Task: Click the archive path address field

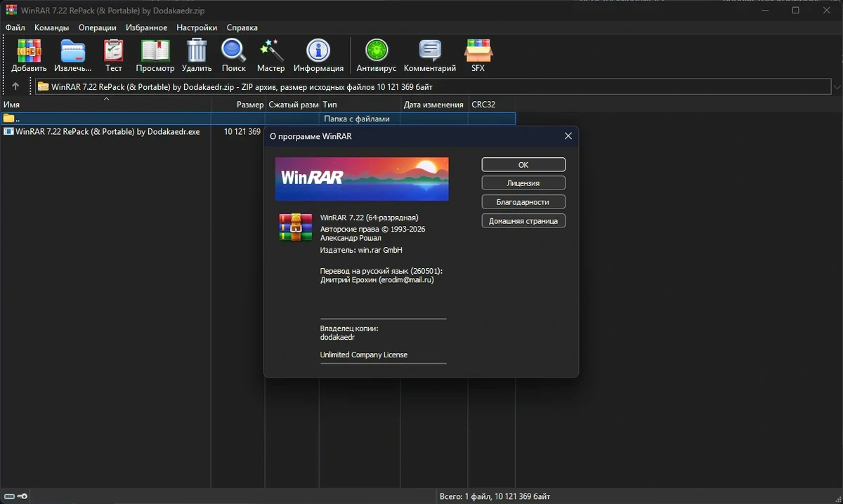Action: pos(433,87)
